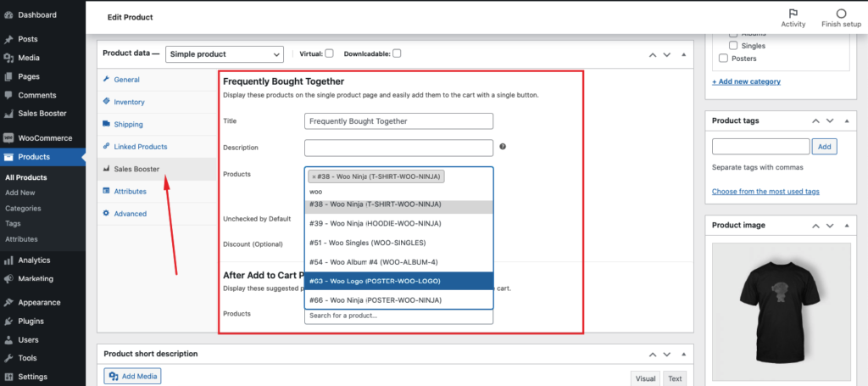Open the Shipping product data tab
This screenshot has height=386, width=868.
tap(157, 125)
